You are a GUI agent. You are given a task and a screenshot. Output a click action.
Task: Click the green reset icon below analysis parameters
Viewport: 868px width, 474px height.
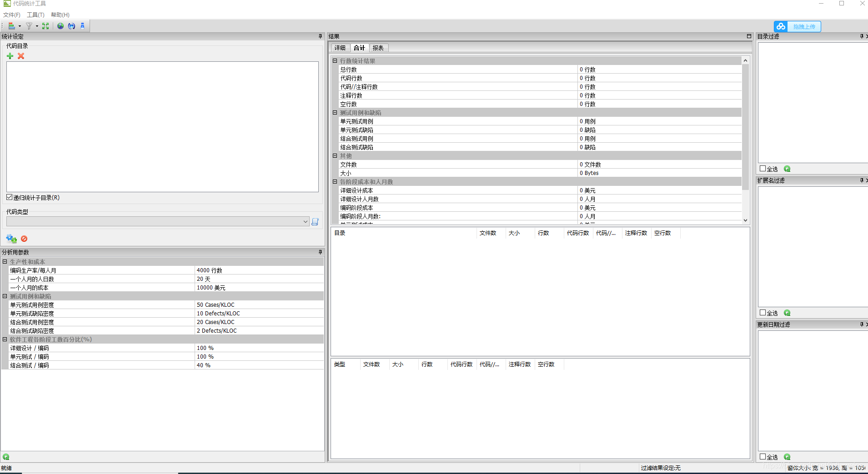pyautogui.click(x=6, y=457)
